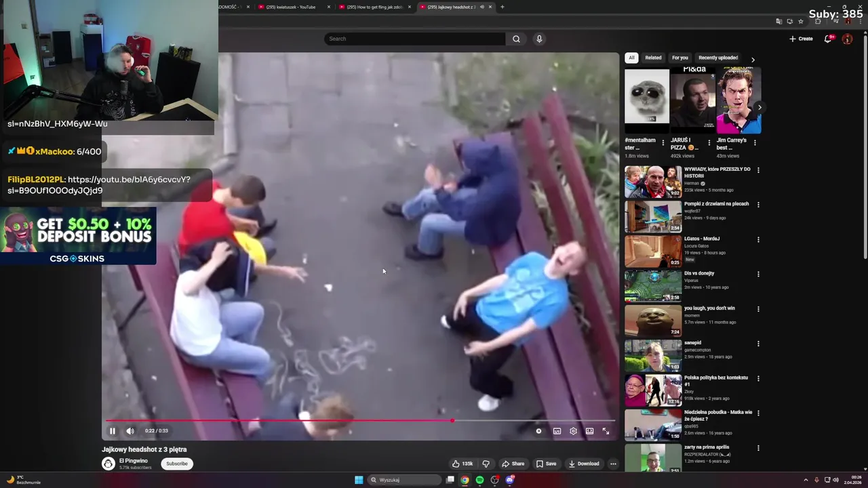
Task: Open the Windows Start menu
Action: (359, 480)
